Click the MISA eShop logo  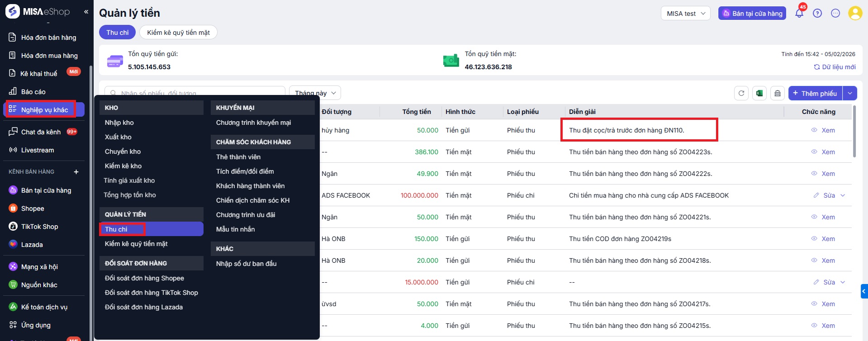pyautogui.click(x=38, y=11)
